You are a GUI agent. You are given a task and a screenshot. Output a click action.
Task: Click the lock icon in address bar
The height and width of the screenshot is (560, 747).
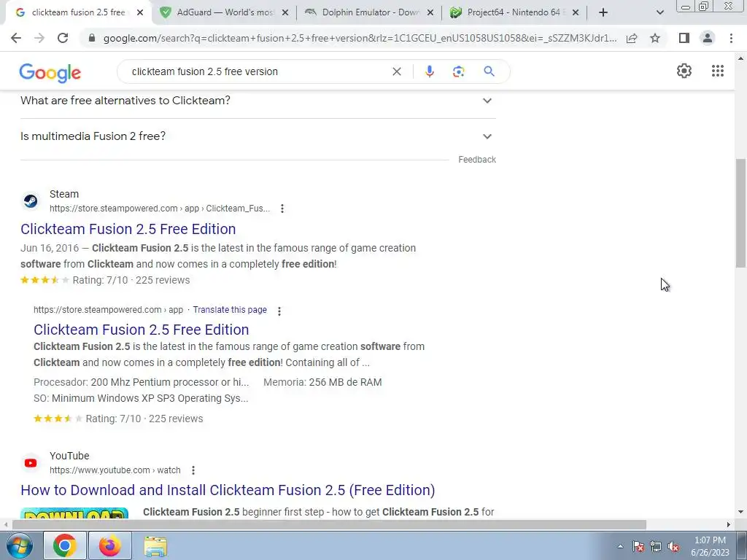(x=92, y=38)
